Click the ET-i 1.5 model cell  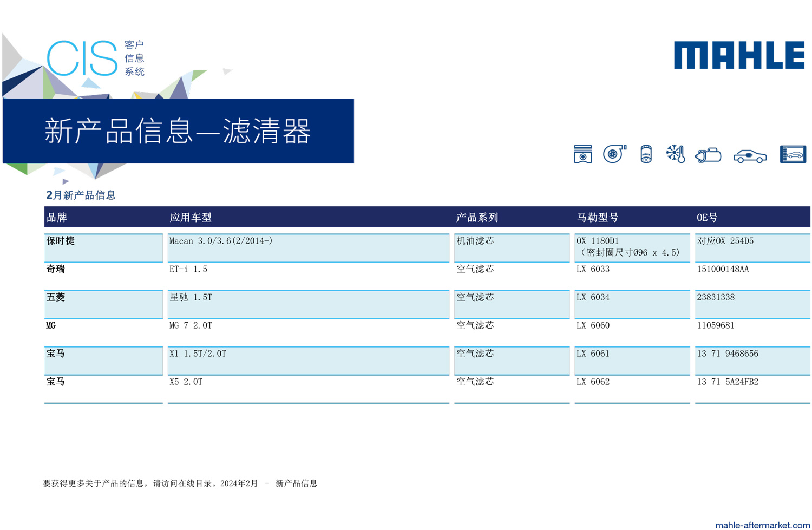click(x=309, y=276)
